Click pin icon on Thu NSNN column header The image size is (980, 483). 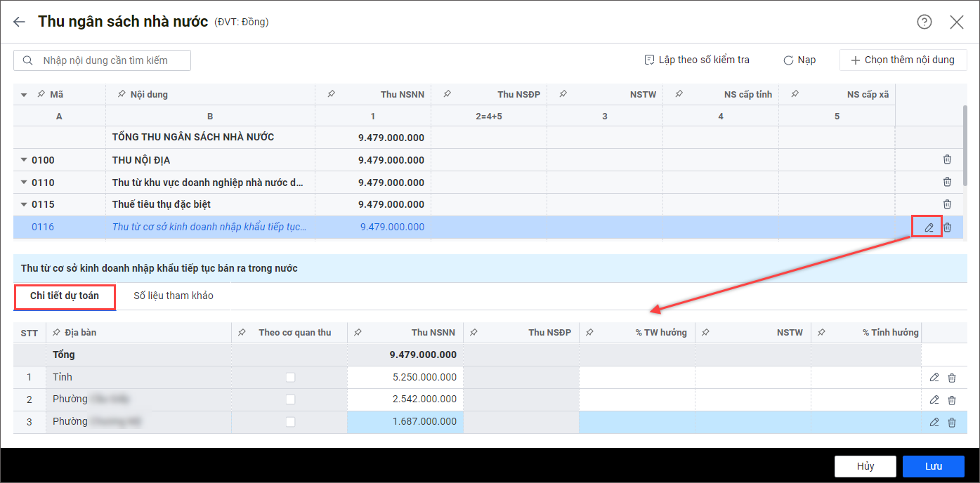coord(330,95)
